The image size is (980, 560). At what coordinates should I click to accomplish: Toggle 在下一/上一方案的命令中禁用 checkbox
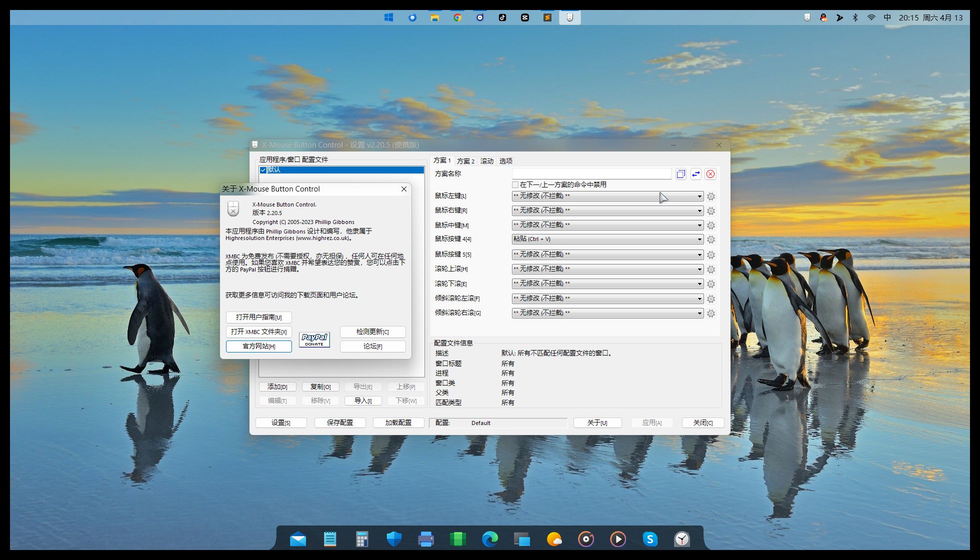[x=515, y=184]
